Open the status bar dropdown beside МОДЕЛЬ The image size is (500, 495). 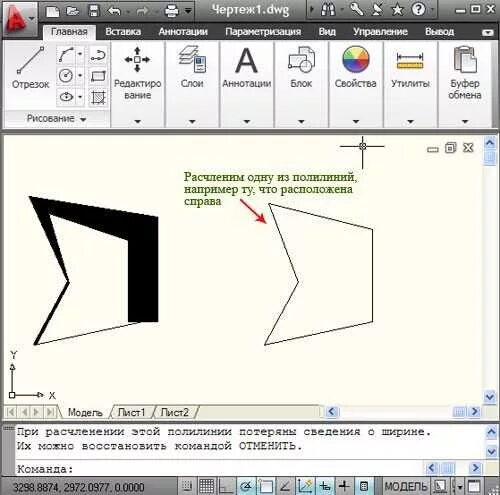460,487
